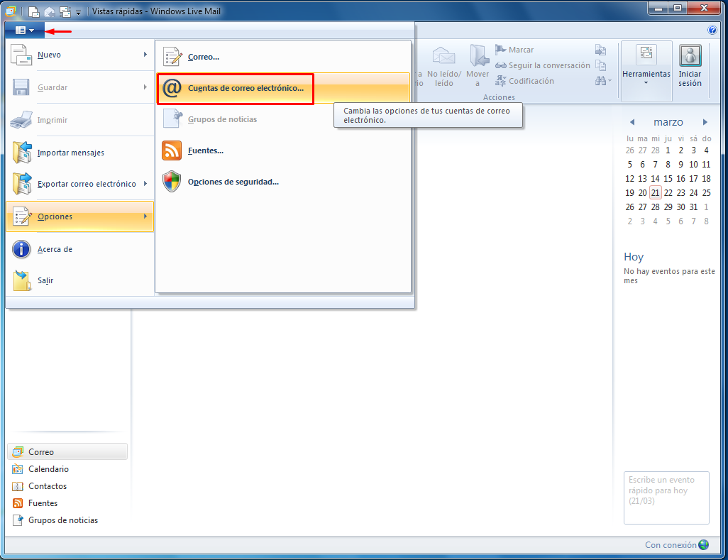Click the security shield icon
The image size is (728, 560).
point(172,182)
